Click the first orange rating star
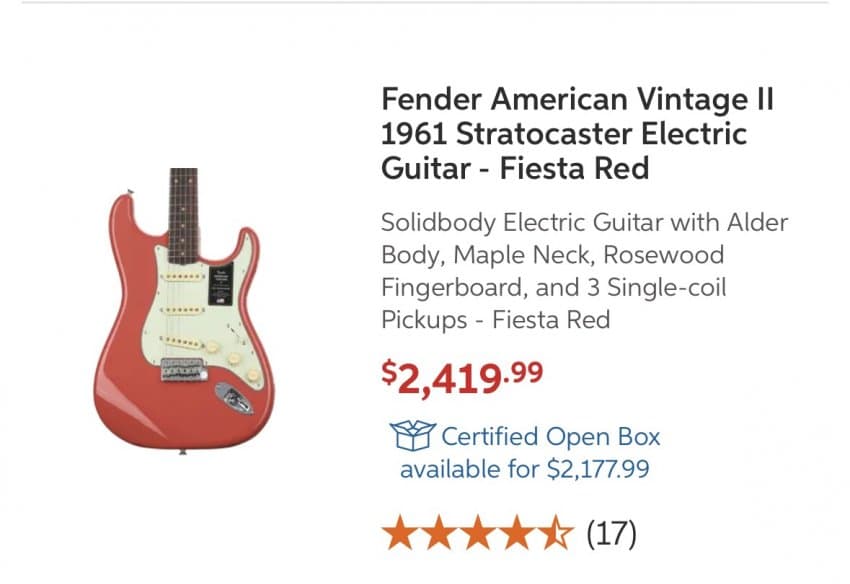 click(401, 533)
